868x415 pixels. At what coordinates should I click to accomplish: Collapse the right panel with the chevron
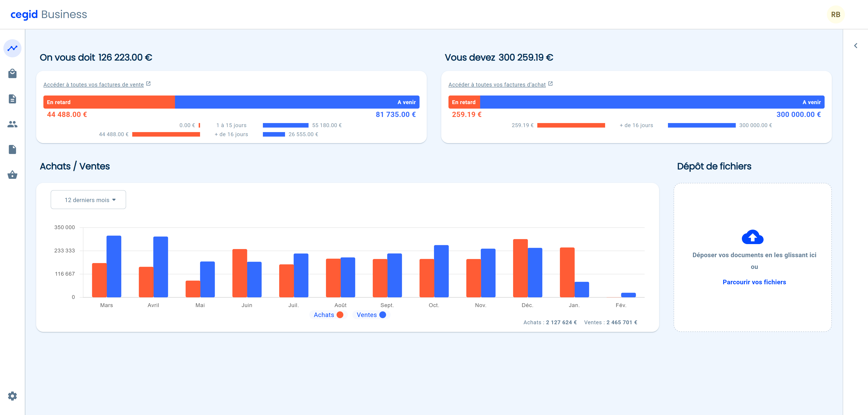pyautogui.click(x=856, y=45)
